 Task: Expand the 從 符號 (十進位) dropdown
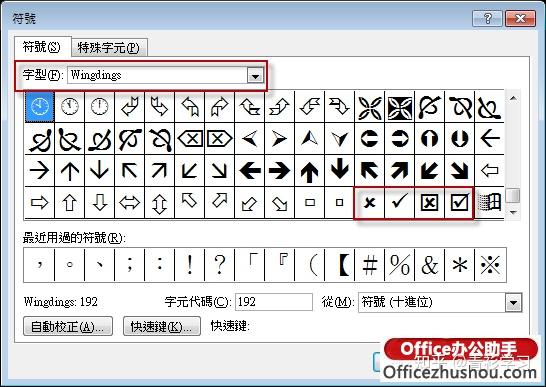514,302
